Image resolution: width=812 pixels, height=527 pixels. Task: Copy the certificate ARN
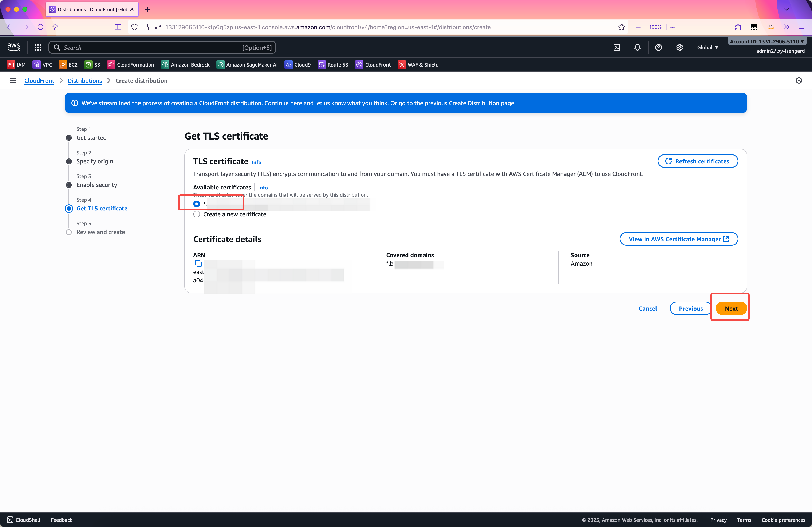click(198, 263)
